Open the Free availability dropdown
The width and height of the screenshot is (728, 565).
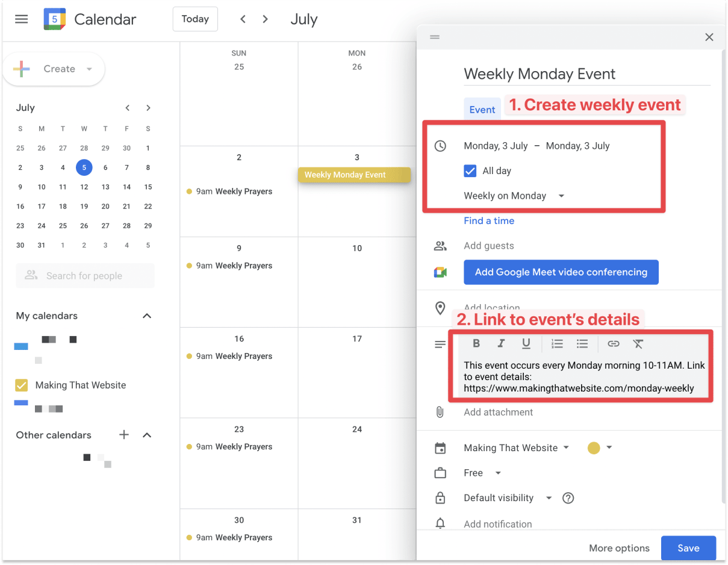point(481,473)
